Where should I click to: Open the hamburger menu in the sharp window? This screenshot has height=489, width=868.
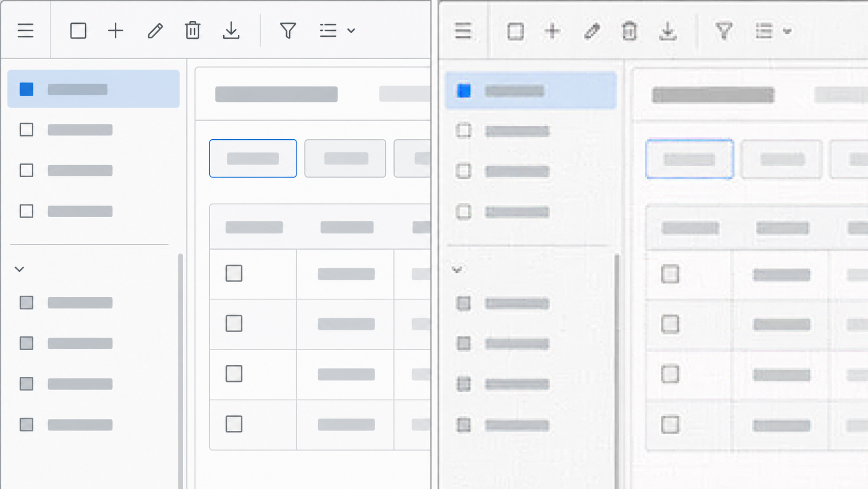[x=25, y=31]
